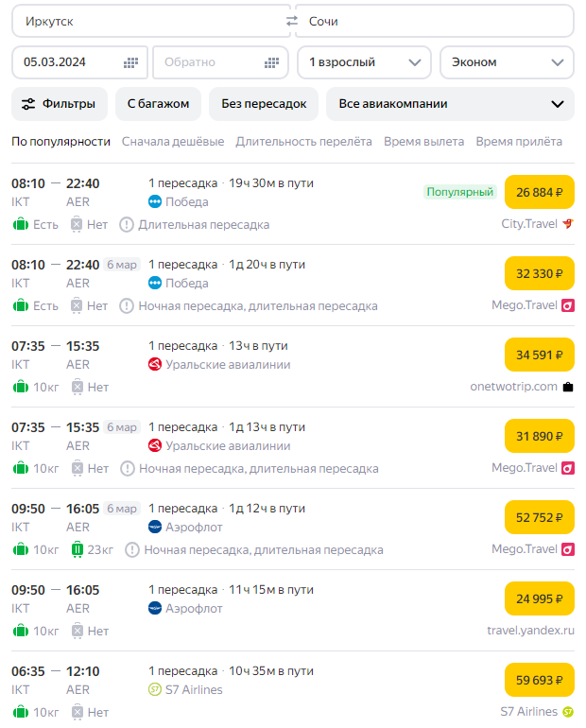Image resolution: width=586 pixels, height=728 pixels.
Task: Click the S7 Airlines logo icon
Action: (x=155, y=689)
